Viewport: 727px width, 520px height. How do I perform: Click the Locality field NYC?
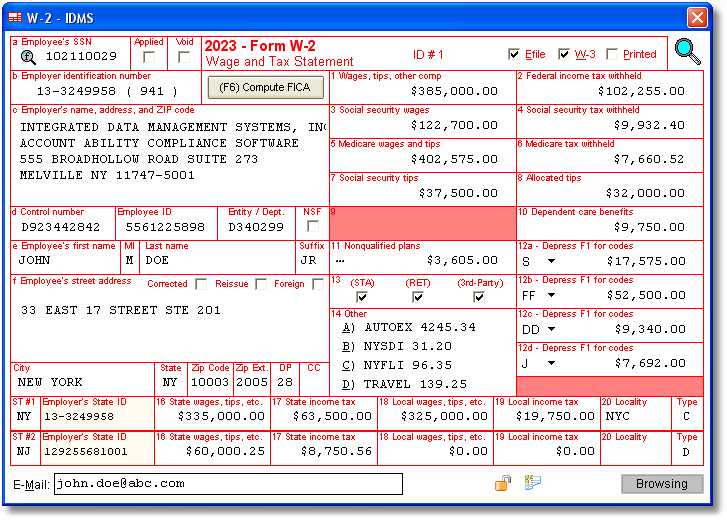[x=618, y=416]
